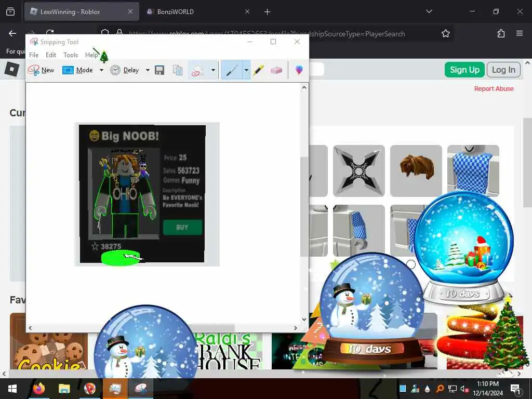Click the list all tabs chevron

pos(429,11)
